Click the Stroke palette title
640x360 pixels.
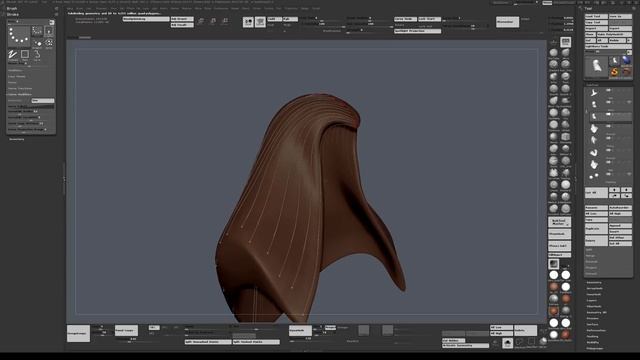(x=13, y=14)
